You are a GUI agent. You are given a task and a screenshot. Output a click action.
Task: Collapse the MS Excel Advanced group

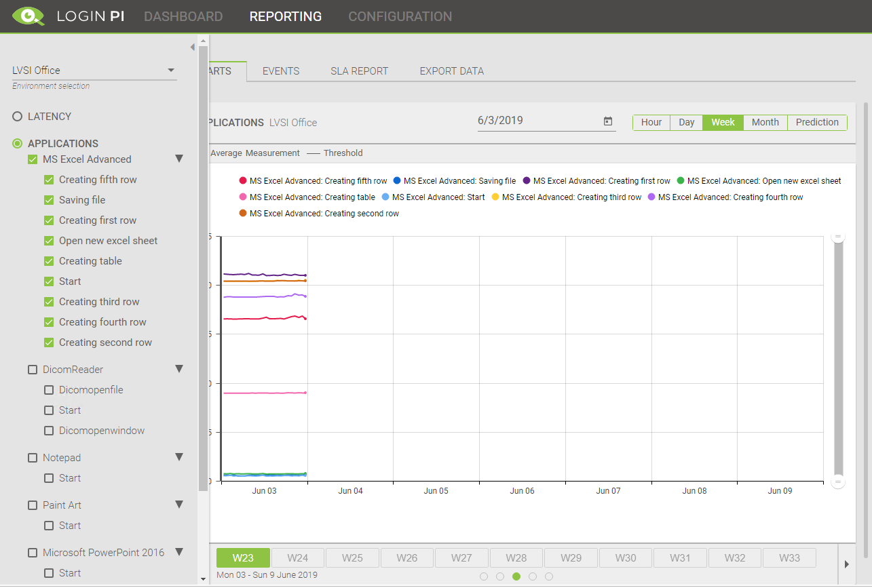(179, 159)
